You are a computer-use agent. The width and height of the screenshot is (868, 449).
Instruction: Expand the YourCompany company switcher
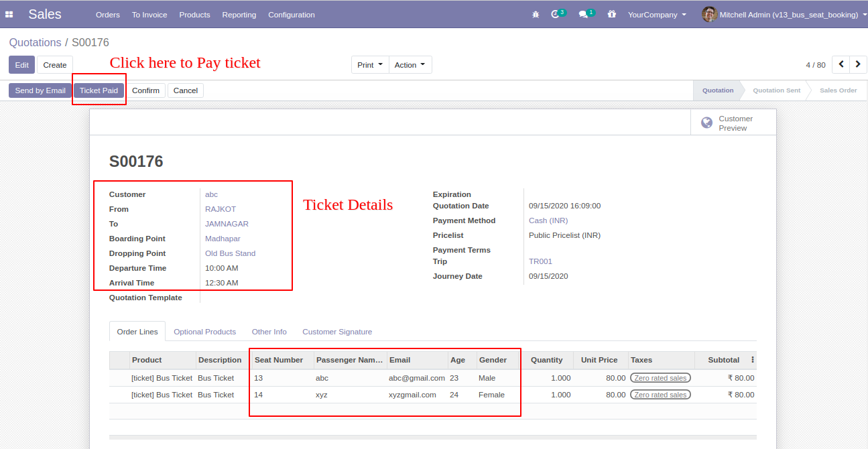coord(657,15)
